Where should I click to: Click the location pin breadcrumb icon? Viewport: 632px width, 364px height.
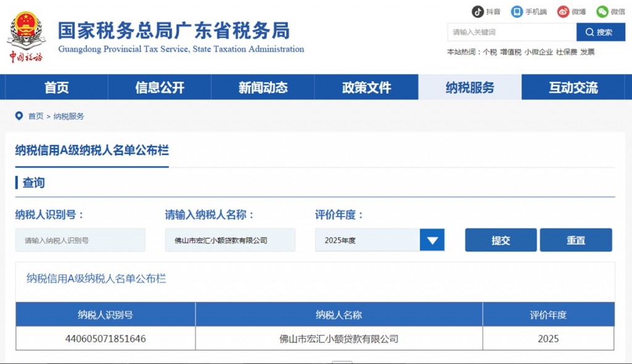point(19,116)
